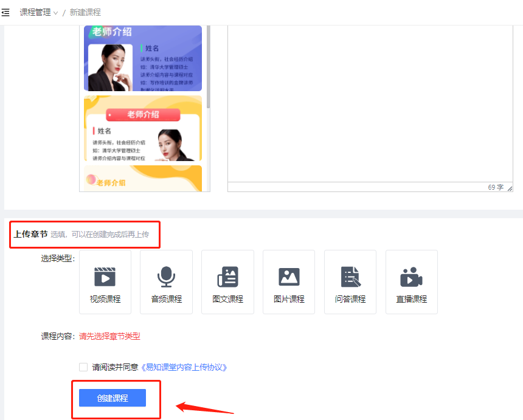This screenshot has width=523, height=420.
Task: Select the 音频课程 microphone icon card
Action: (166, 282)
